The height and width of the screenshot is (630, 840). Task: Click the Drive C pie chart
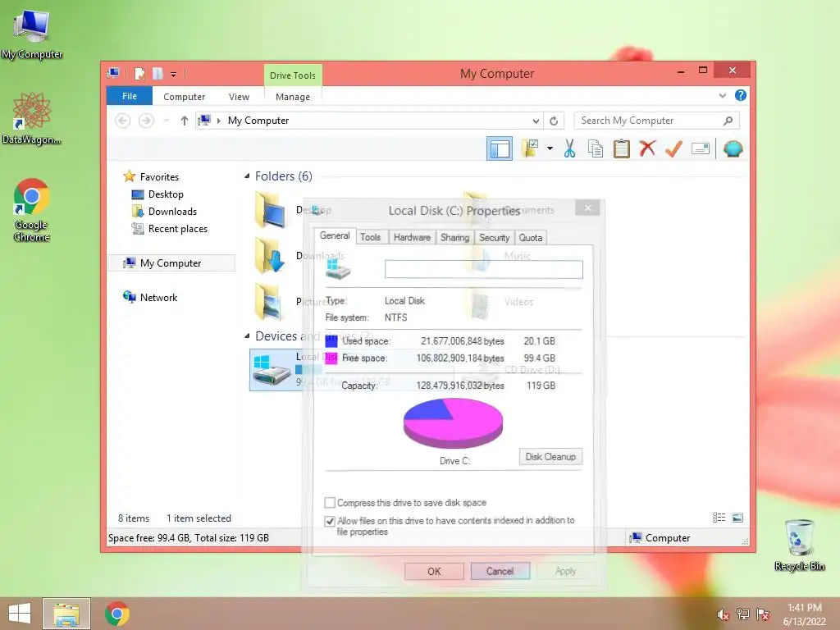pos(453,422)
